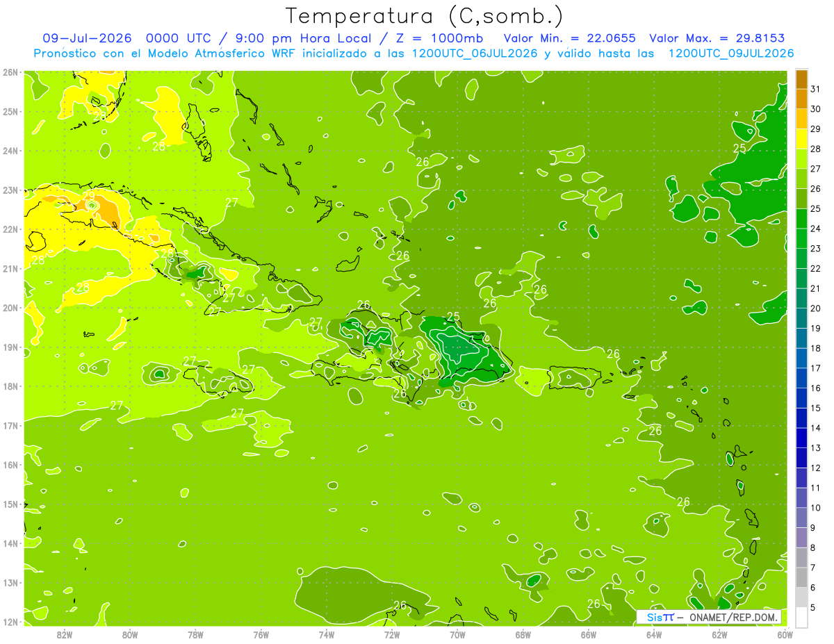Click the 68W longitude axis label
The image size is (834, 644).
[x=523, y=635]
